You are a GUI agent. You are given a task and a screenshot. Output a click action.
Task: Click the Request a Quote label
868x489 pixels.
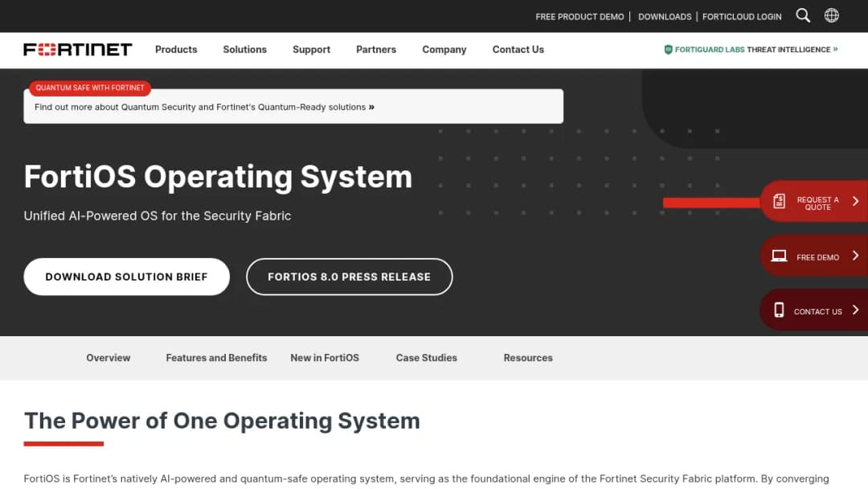817,203
